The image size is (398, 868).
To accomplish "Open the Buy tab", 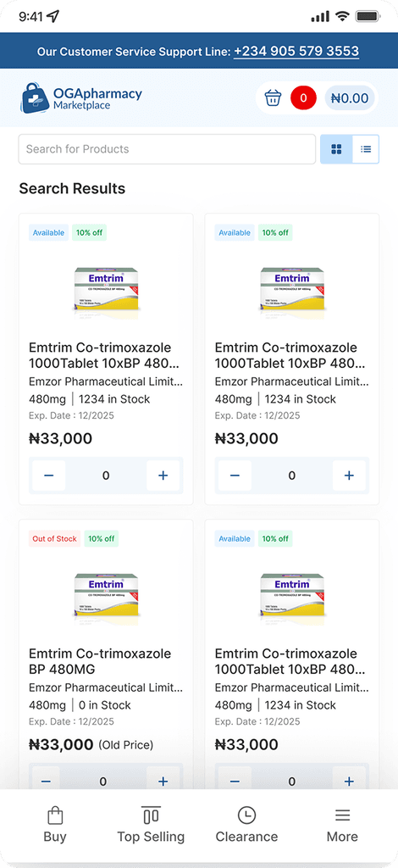I will click(55, 825).
